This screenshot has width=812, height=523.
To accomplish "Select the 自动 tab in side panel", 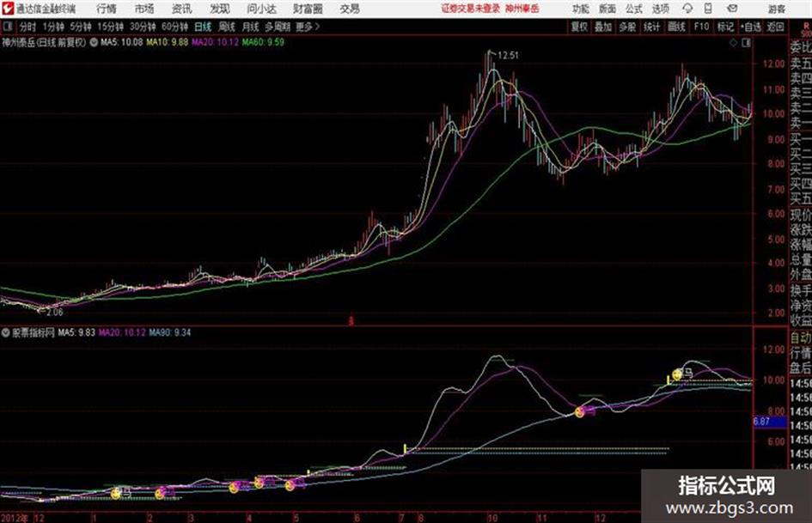I will coord(800,338).
